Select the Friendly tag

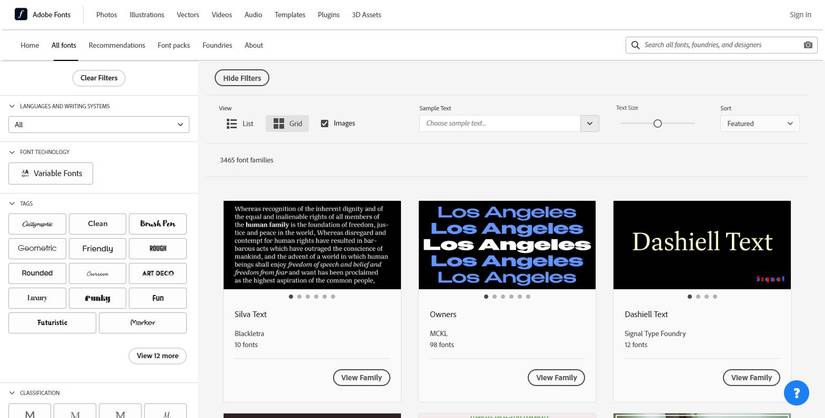[97, 248]
